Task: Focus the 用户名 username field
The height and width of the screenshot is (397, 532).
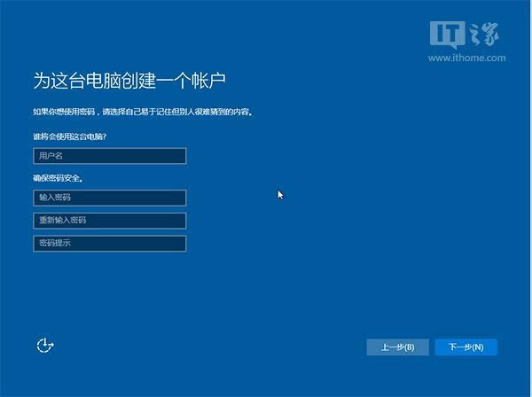Action: tap(110, 156)
